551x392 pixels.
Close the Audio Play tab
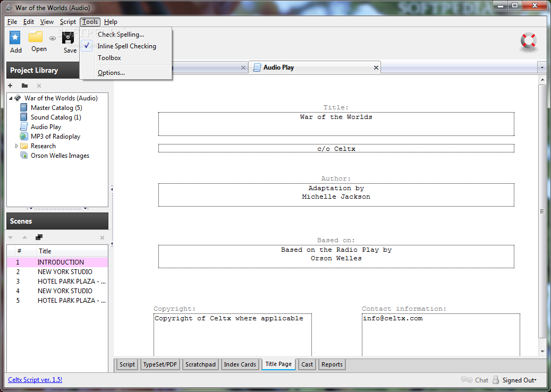click(x=376, y=67)
